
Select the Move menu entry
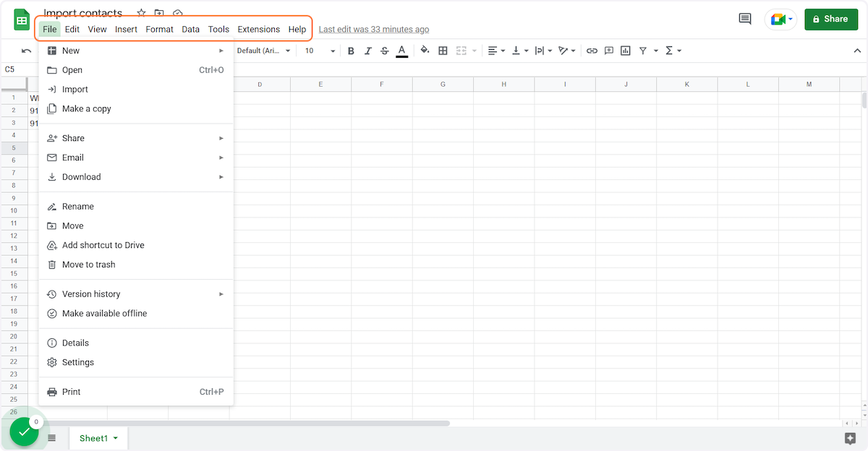coord(136,226)
